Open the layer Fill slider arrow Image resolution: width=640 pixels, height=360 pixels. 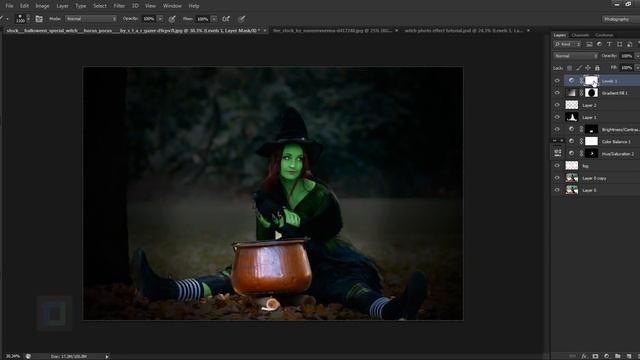click(x=637, y=68)
